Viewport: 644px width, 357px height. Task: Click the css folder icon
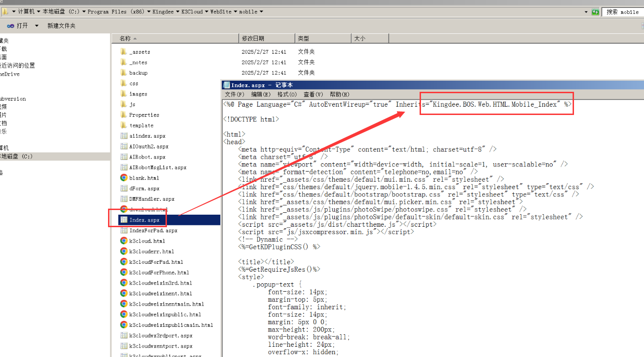(123, 83)
